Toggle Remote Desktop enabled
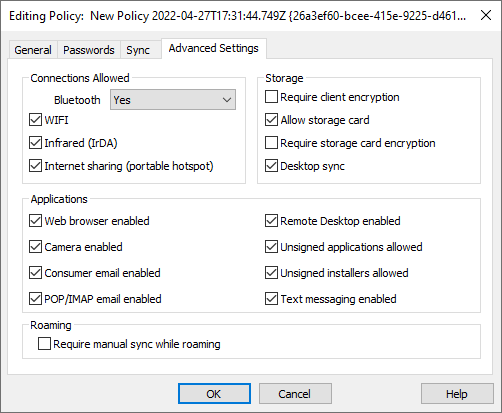This screenshot has height=413, width=502. click(x=271, y=221)
